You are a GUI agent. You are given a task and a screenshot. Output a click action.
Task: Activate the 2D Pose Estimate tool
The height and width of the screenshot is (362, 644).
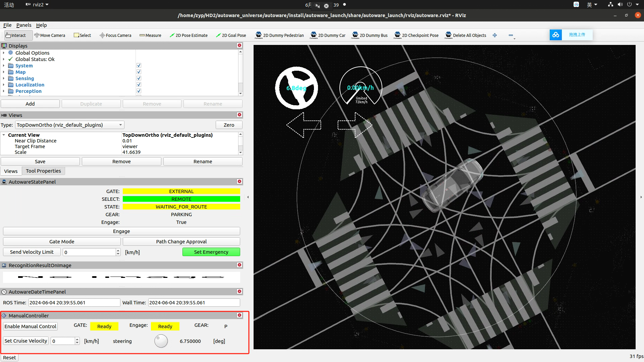pyautogui.click(x=189, y=35)
